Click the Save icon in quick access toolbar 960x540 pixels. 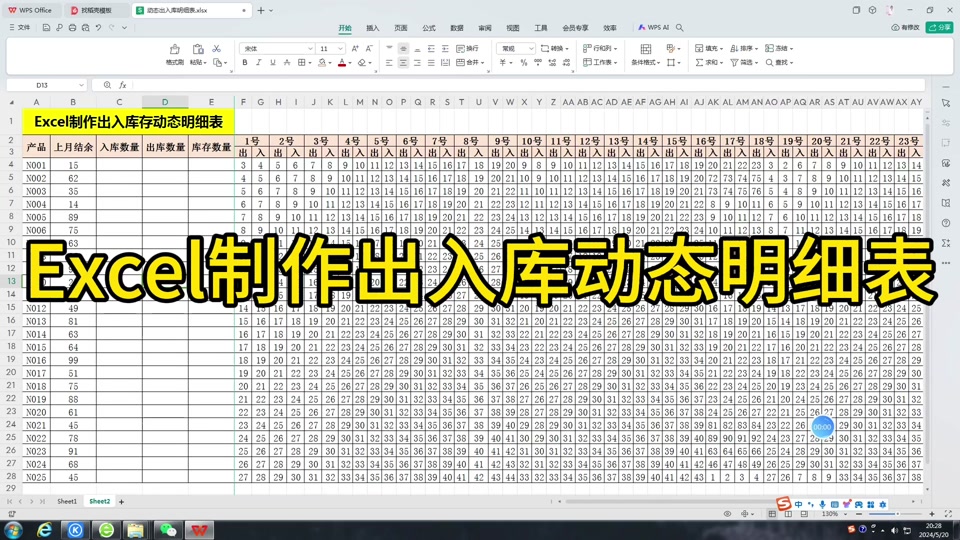[46, 28]
